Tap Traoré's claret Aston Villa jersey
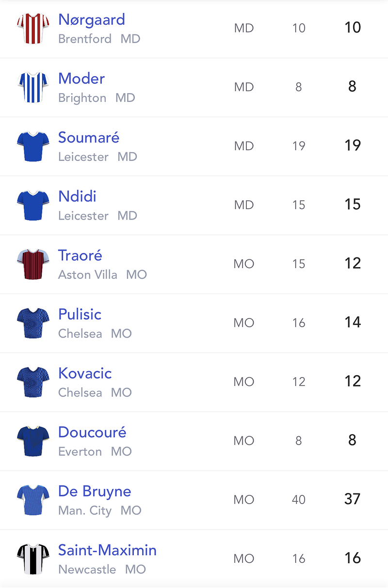Viewport: 388px width, 588px height. click(33, 264)
